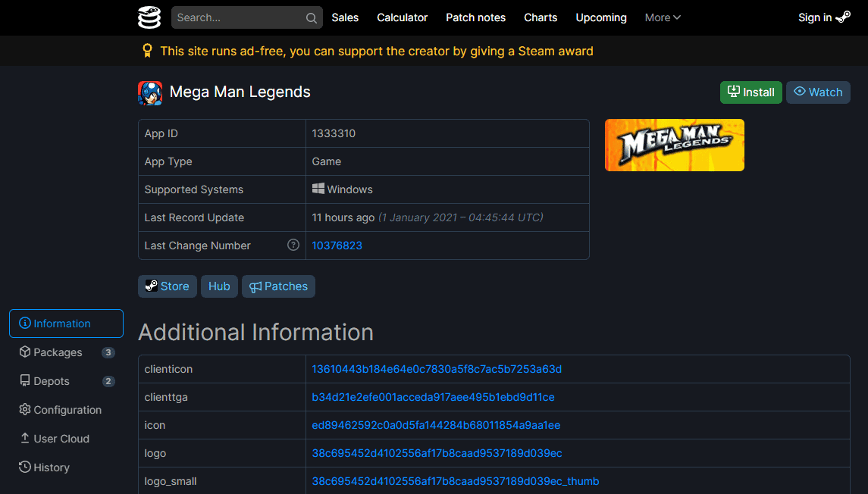The width and height of the screenshot is (868, 494).
Task: Click the info icon in Information tab
Action: tap(25, 323)
